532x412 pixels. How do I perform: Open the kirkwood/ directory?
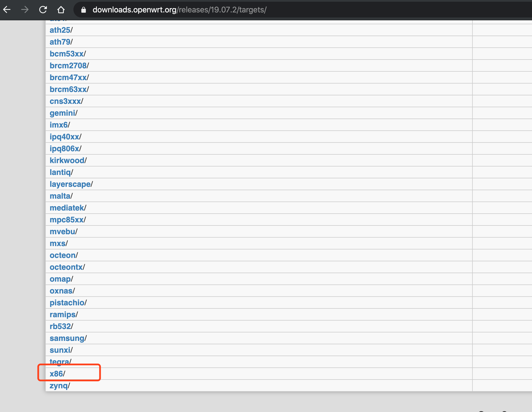(x=67, y=160)
